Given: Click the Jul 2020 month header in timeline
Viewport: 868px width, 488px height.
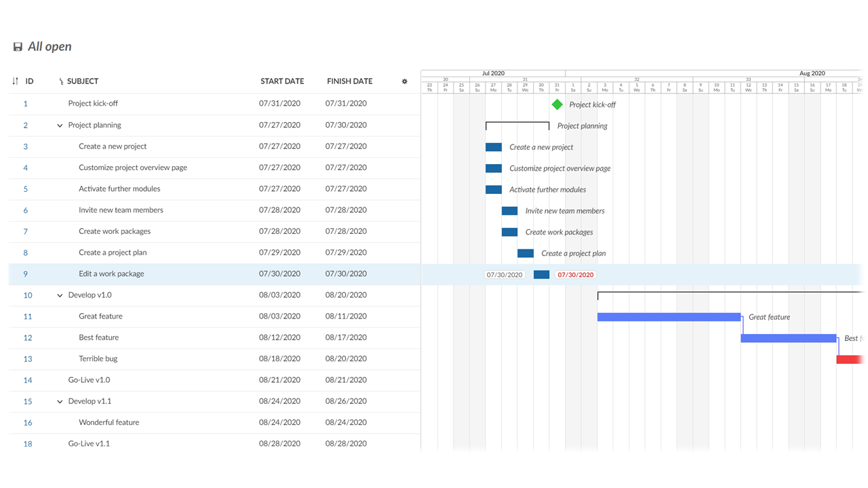Looking at the screenshot, I should point(493,73).
